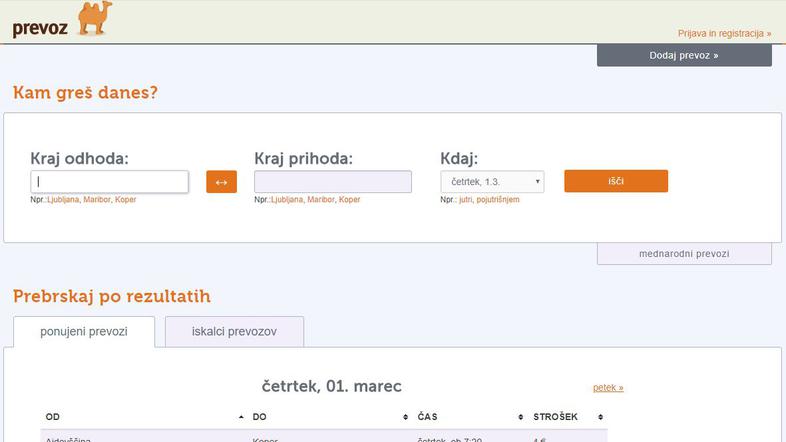Choose Maribor suggestion under Kraj prihoda
The width and height of the screenshot is (786, 442).
coord(321,199)
